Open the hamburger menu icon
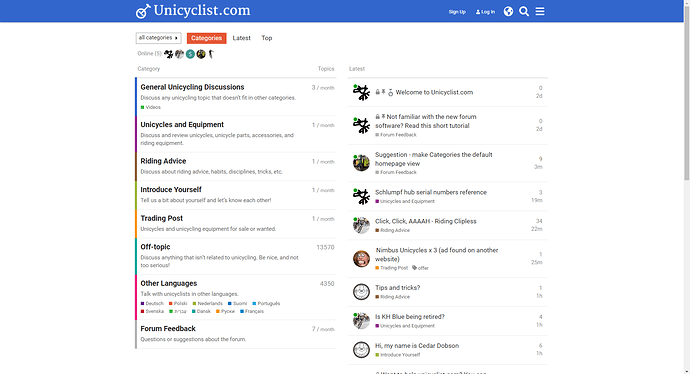Screen dimensions: 690x374 540,11
